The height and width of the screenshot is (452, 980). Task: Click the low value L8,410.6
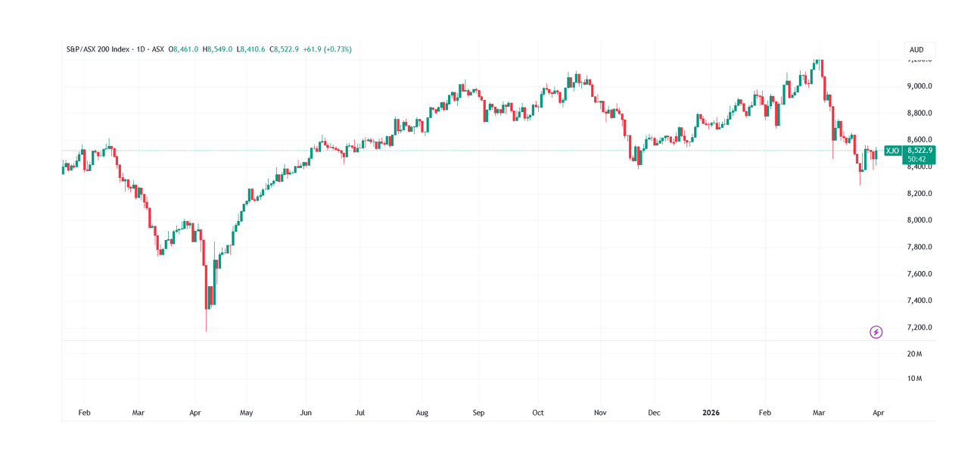251,49
